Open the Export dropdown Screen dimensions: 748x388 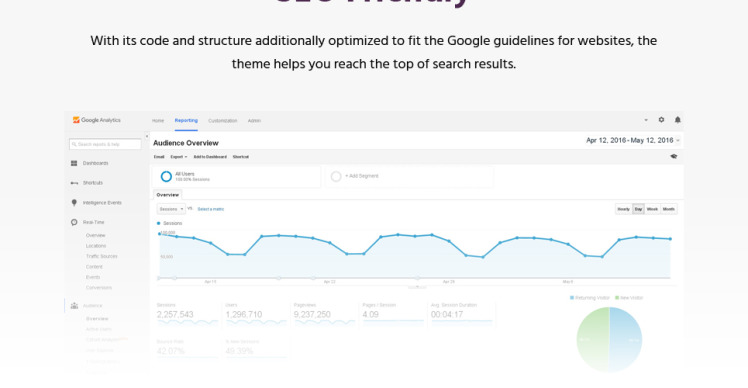178,157
